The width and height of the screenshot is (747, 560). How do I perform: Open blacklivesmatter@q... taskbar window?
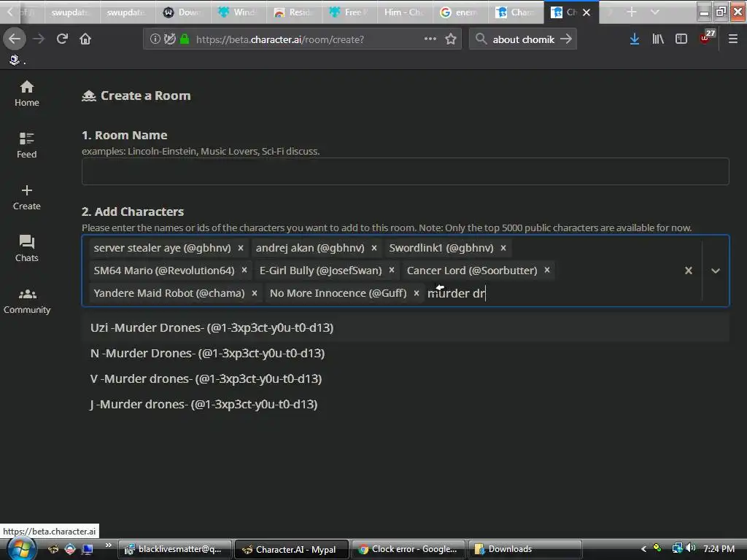pos(174,550)
